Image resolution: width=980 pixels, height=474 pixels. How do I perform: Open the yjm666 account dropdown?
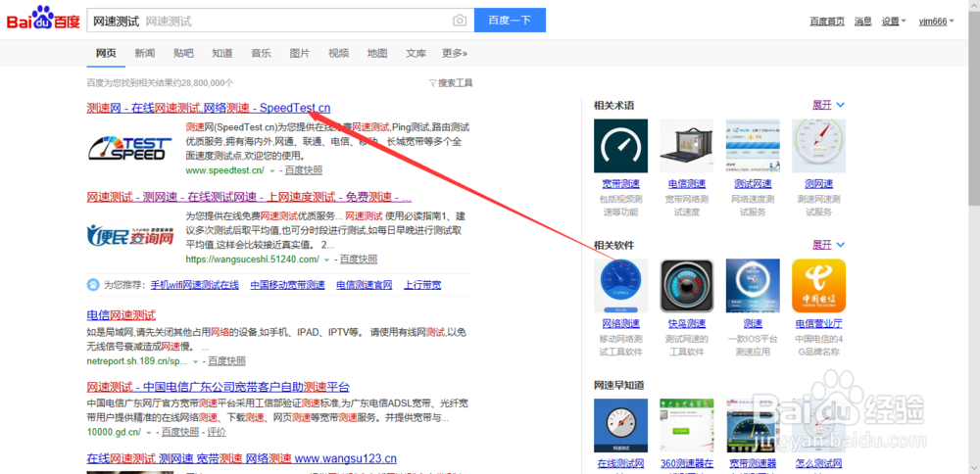[936, 22]
